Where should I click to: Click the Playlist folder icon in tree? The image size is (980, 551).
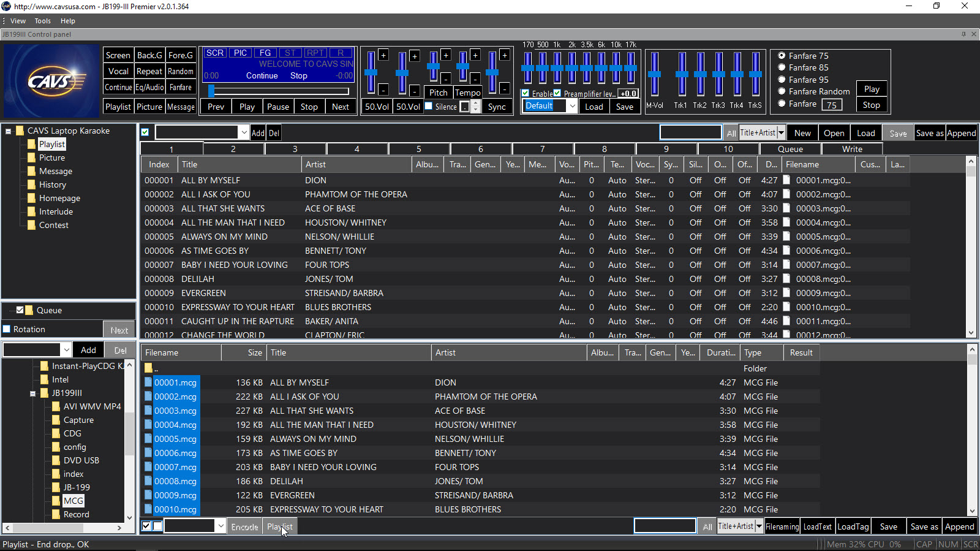click(x=32, y=144)
